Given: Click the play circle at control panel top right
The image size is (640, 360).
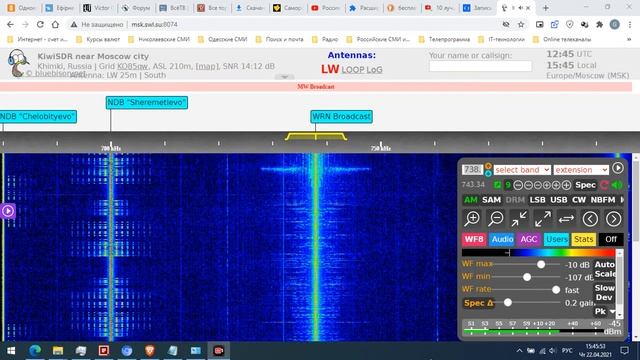Looking at the screenshot, I should click(x=618, y=168).
